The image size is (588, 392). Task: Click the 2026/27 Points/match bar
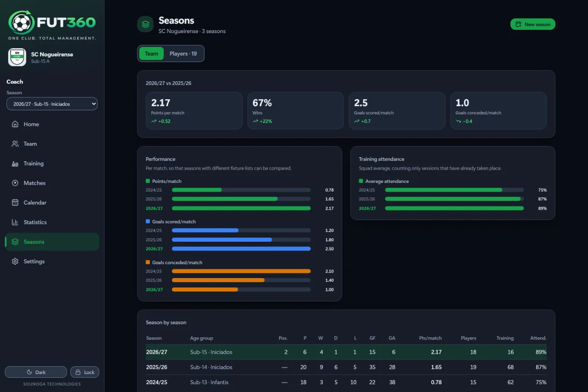(x=241, y=208)
